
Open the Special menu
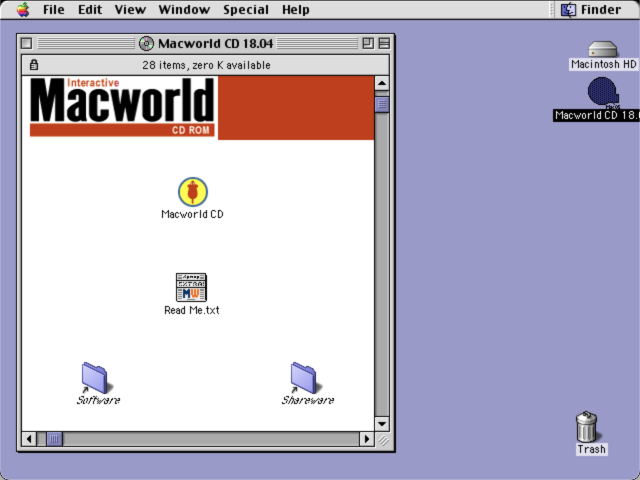[x=246, y=9]
